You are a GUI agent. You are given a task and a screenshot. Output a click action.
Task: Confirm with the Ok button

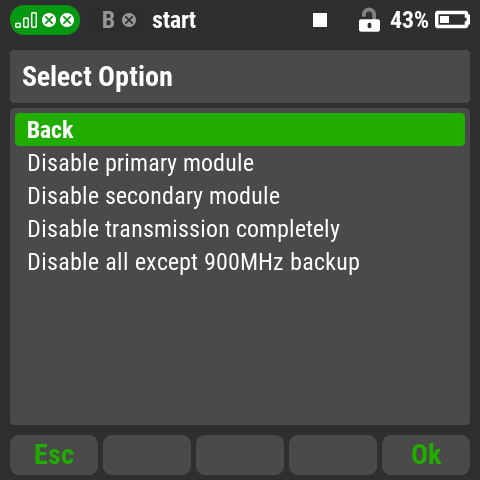coord(426,455)
